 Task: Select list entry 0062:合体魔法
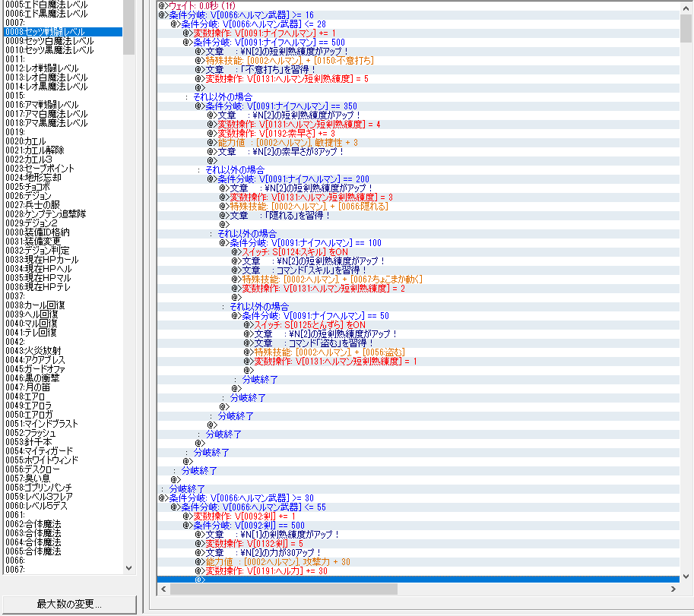pyautogui.click(x=33, y=524)
